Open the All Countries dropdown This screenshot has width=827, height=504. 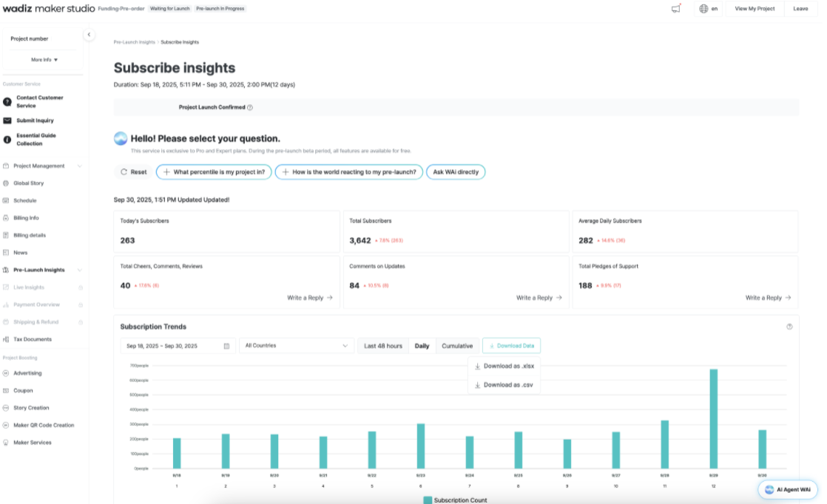297,346
